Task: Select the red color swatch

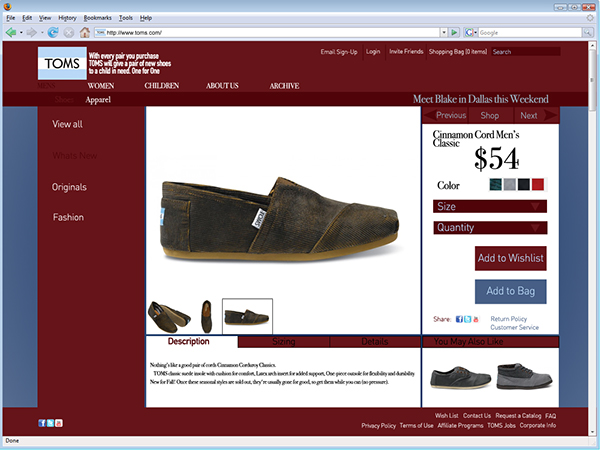Action: tap(538, 184)
